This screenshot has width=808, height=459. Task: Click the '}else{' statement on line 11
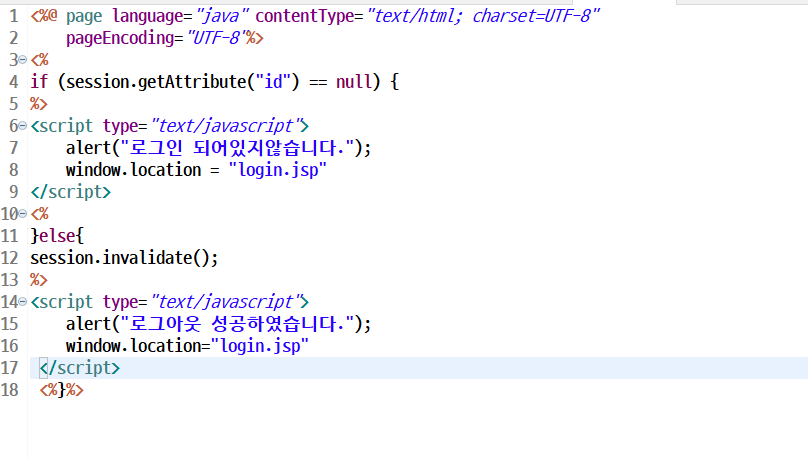click(x=57, y=236)
